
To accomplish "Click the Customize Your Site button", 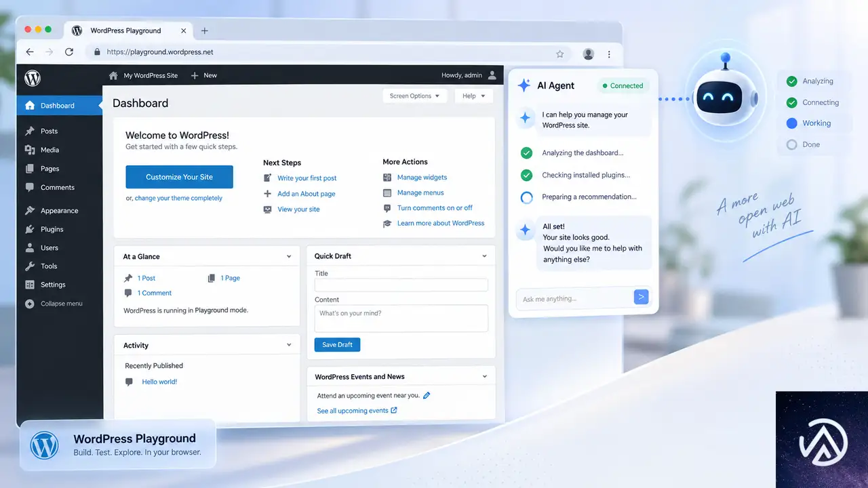I will [x=179, y=177].
